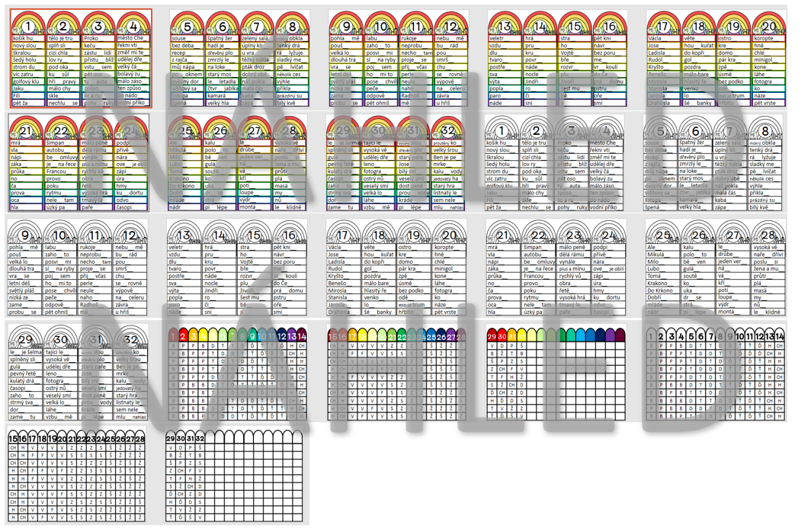Click "pět ohniš" on colored card 10
Viewport: 811px width, 532px height.
377,103
